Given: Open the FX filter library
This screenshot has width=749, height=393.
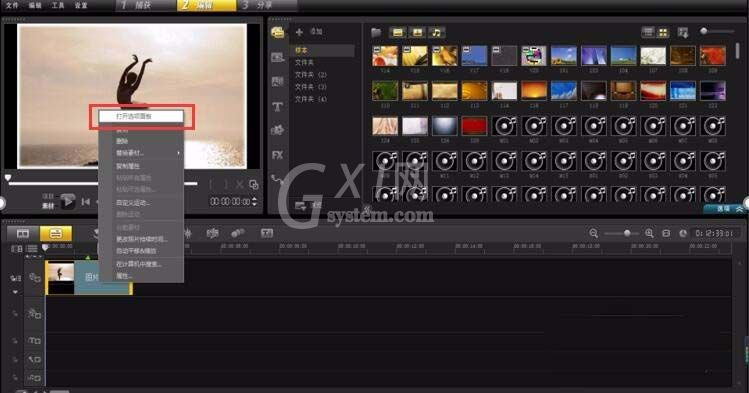Looking at the screenshot, I should pos(278,155).
